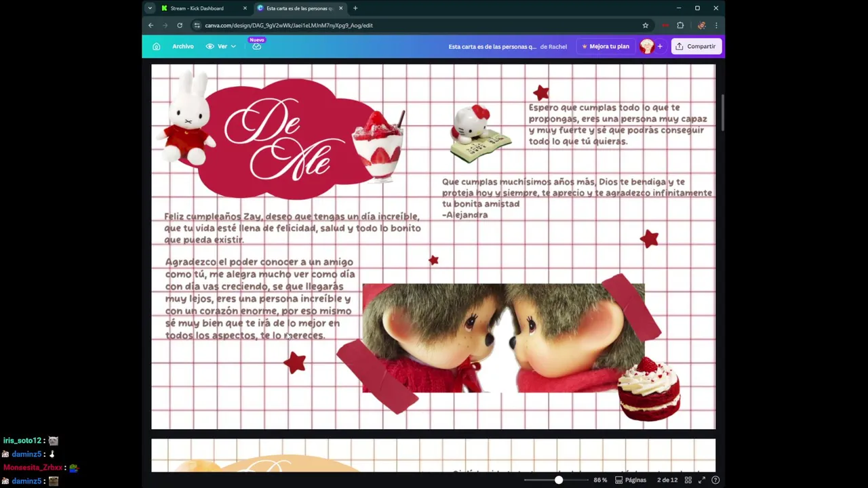Select the red star right of the -Alejandra signature
Image resolution: width=868 pixels, height=488 pixels.
coord(649,239)
